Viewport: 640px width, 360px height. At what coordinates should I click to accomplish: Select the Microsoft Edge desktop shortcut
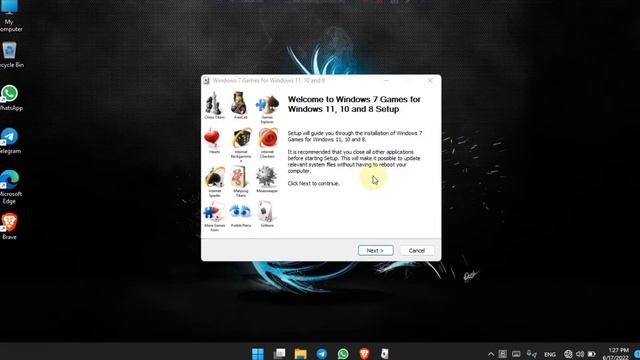click(x=10, y=187)
